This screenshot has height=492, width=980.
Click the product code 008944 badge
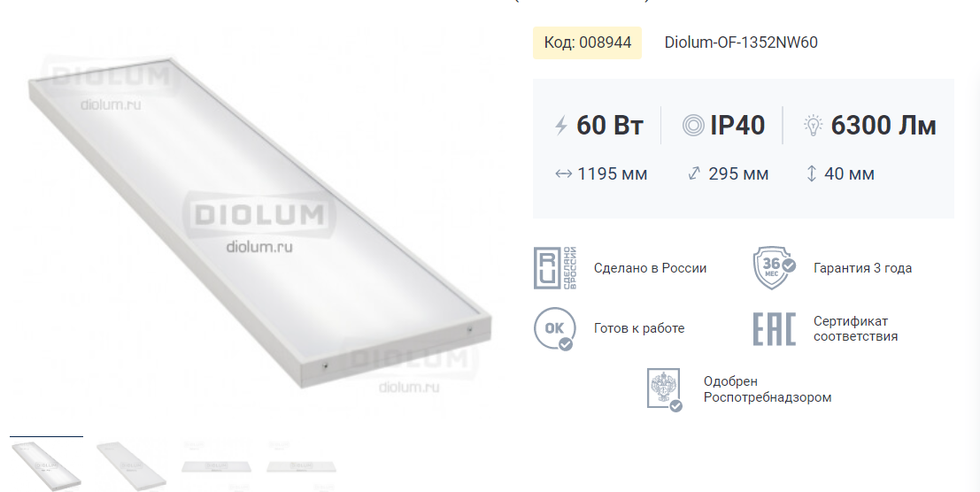coord(588,42)
